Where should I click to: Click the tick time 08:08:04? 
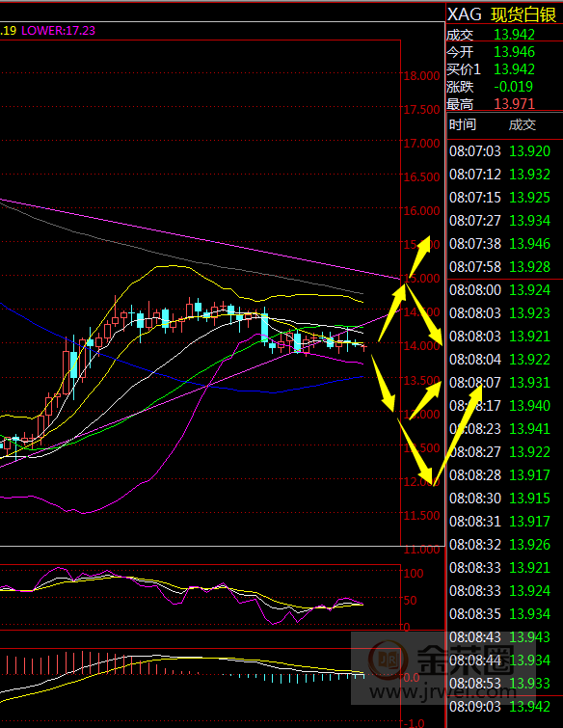475,360
